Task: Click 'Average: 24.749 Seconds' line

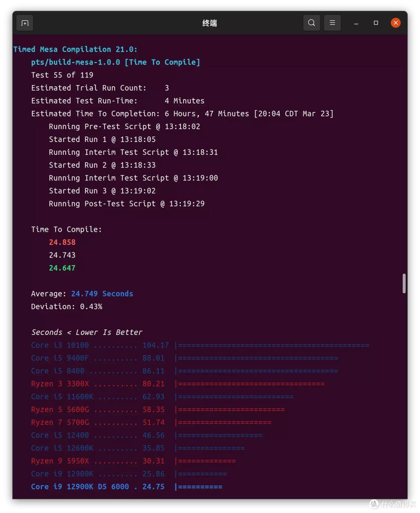Action: 82,294
